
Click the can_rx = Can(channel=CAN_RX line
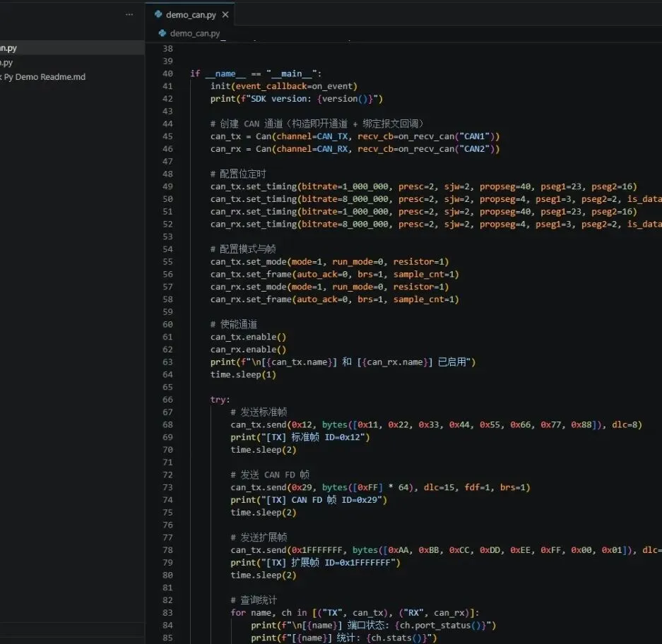pyautogui.click(x=355, y=149)
